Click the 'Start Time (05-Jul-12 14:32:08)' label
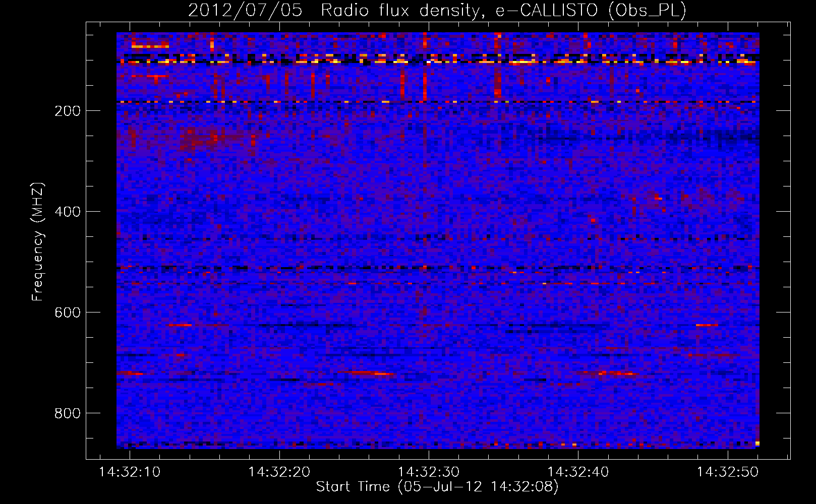816x504 pixels. (437, 487)
